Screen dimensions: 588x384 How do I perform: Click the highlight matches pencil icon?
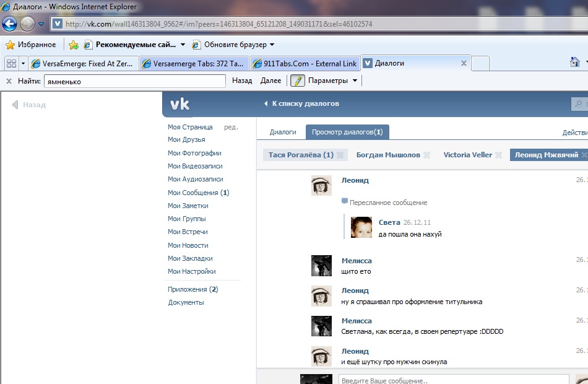pyautogui.click(x=297, y=81)
